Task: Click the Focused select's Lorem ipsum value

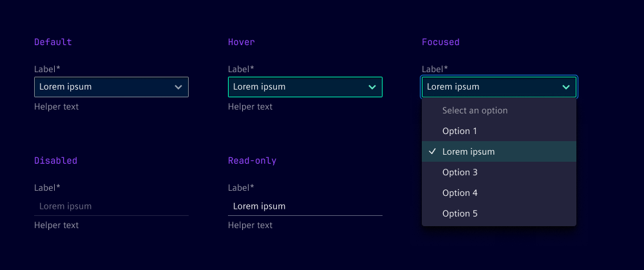Action: click(453, 87)
